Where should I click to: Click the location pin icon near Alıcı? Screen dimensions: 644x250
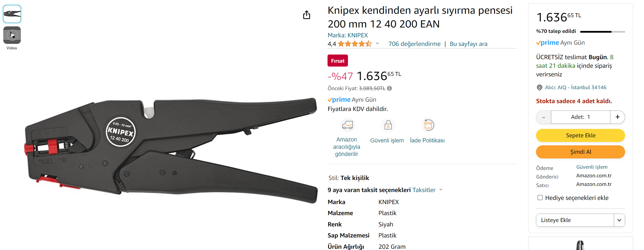point(539,87)
